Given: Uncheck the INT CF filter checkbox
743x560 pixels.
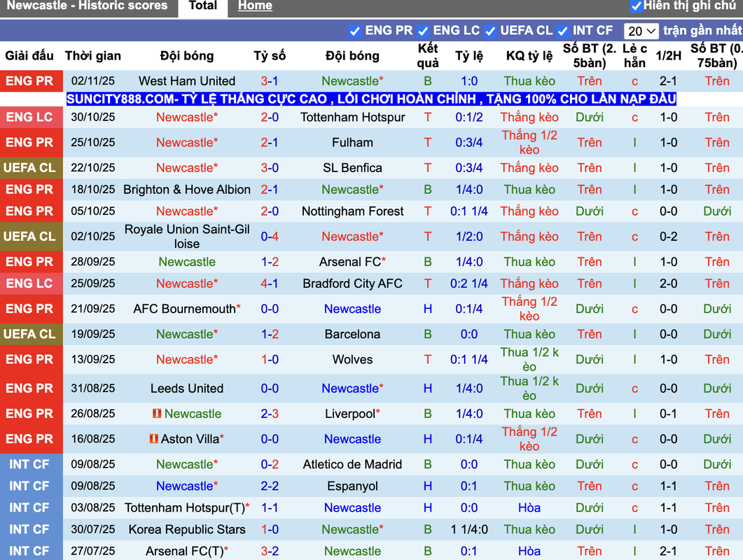Looking at the screenshot, I should (x=562, y=31).
